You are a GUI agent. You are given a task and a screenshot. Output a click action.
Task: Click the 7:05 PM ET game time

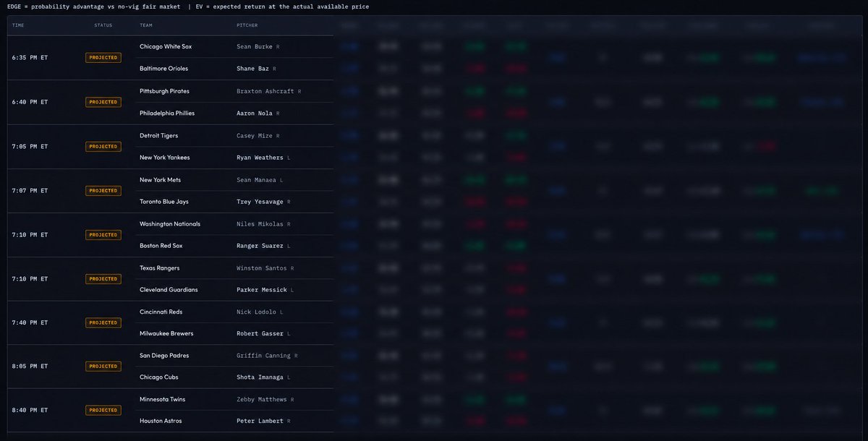coord(30,147)
